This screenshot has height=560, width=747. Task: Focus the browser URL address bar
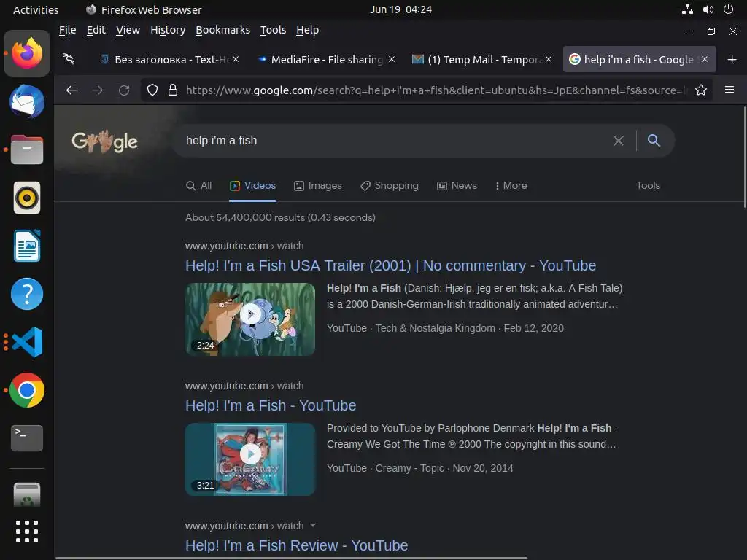point(436,90)
